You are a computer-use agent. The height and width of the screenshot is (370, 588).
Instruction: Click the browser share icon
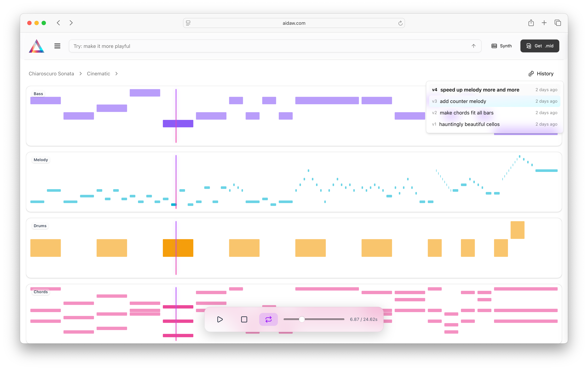531,23
